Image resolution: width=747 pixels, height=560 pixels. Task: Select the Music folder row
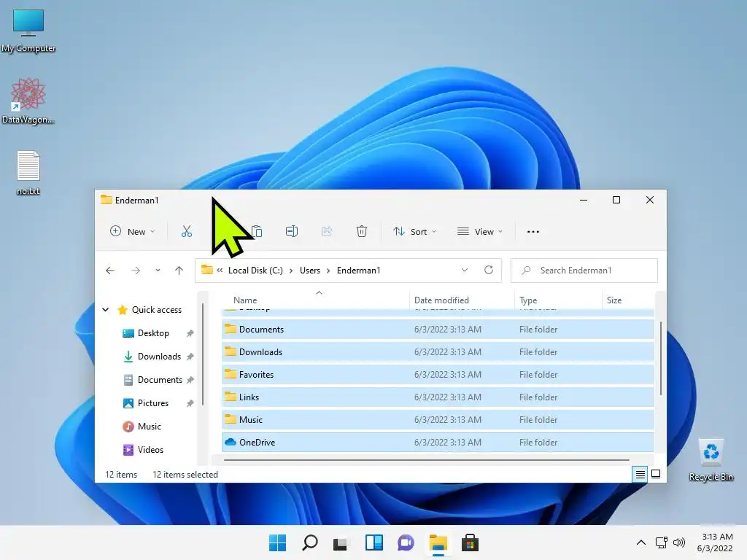pyautogui.click(x=438, y=420)
